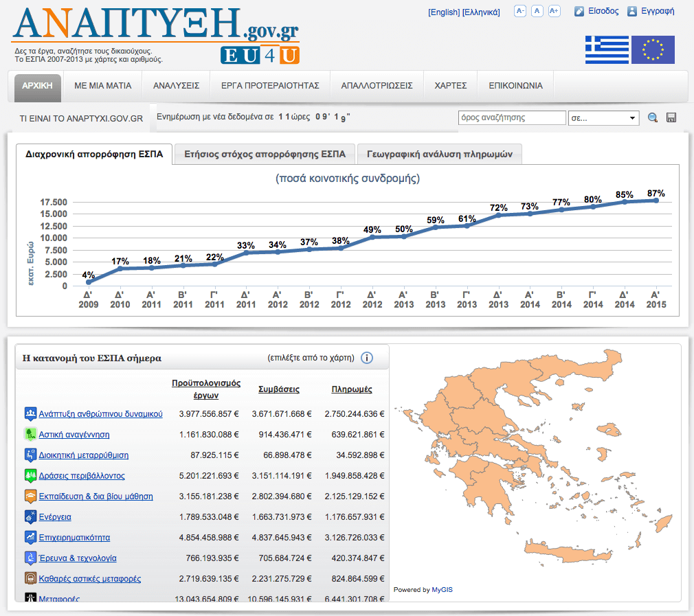Open the ΧΑΡΤΕΣ menu
The width and height of the screenshot is (694, 616).
[451, 86]
